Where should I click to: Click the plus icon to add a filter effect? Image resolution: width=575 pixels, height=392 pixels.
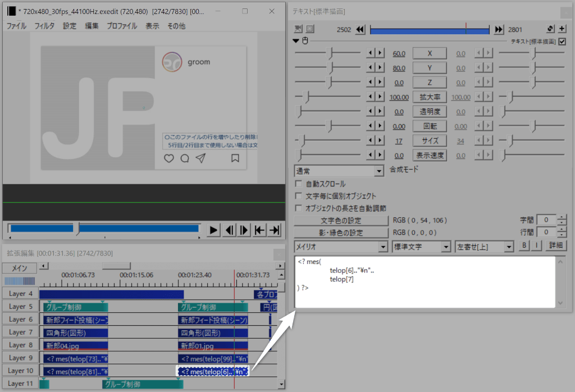point(562,30)
